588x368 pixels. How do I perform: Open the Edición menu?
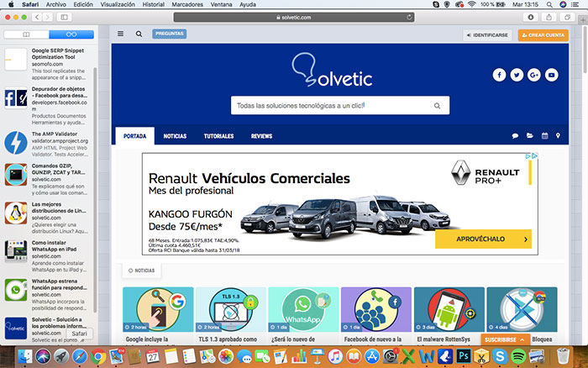83,4
